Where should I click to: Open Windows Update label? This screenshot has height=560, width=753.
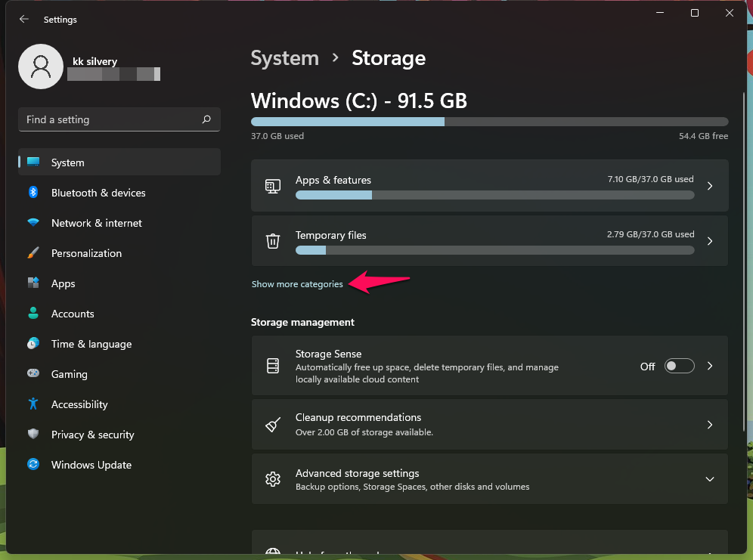click(x=91, y=465)
